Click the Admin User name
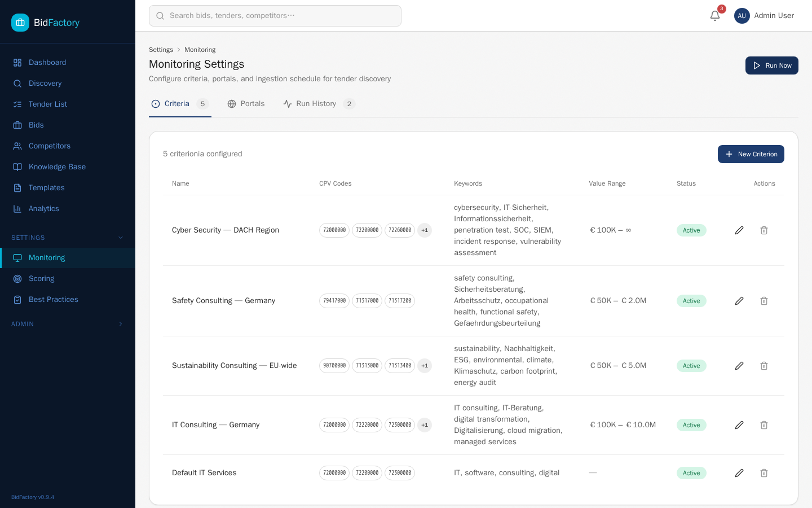 [774, 16]
